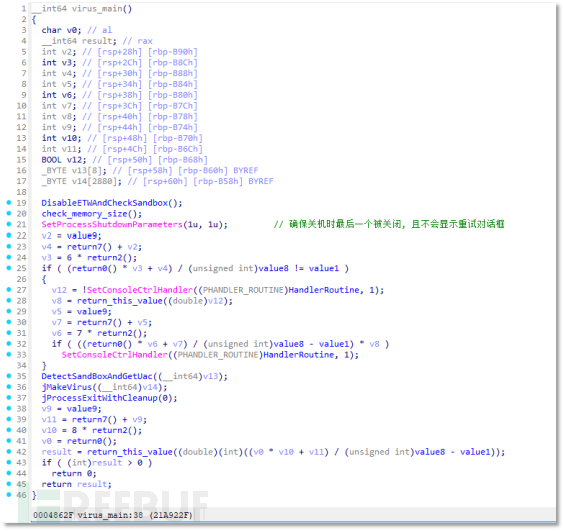Click the breakpoint dot on line 36

pyautogui.click(x=9, y=387)
